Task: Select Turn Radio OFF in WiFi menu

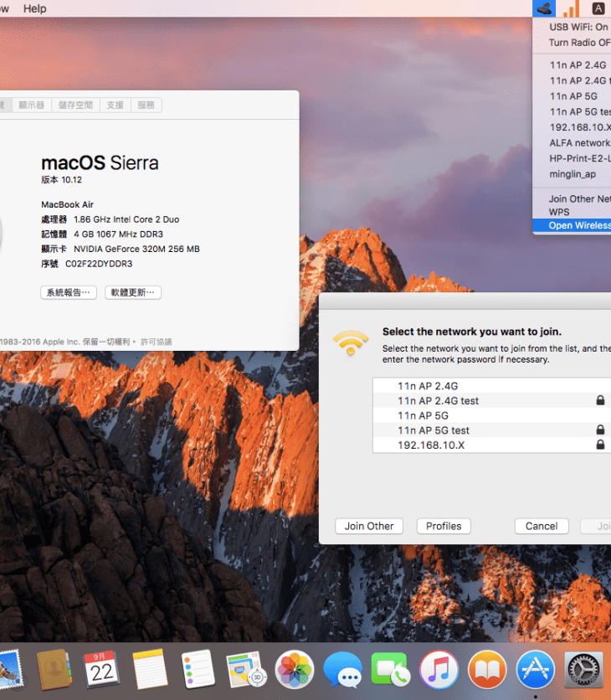Action: pos(579,43)
